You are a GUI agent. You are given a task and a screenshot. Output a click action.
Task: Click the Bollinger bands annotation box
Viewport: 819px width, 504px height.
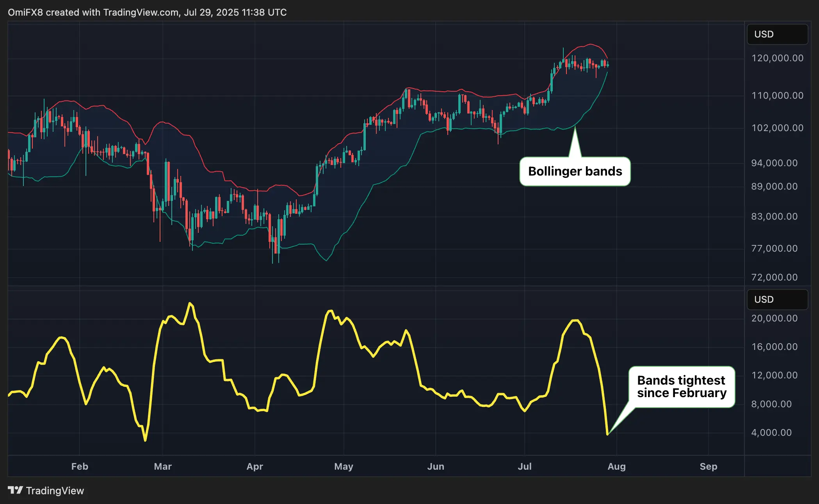[575, 171]
